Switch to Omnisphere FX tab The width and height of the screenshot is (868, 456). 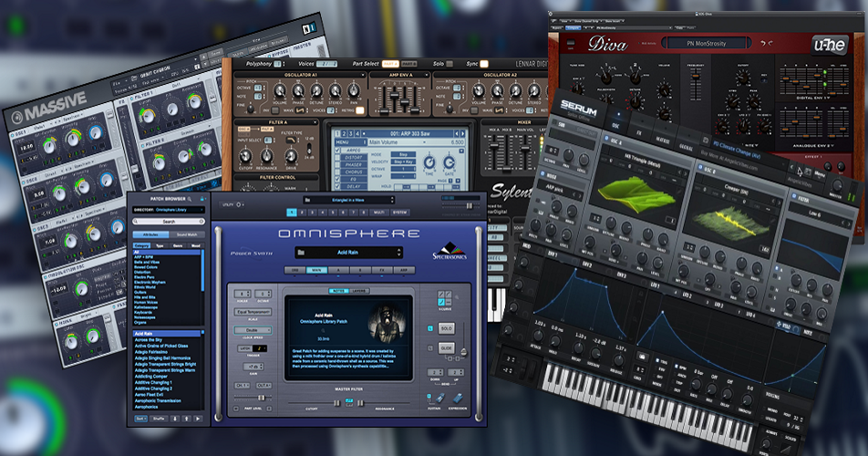coord(382,270)
